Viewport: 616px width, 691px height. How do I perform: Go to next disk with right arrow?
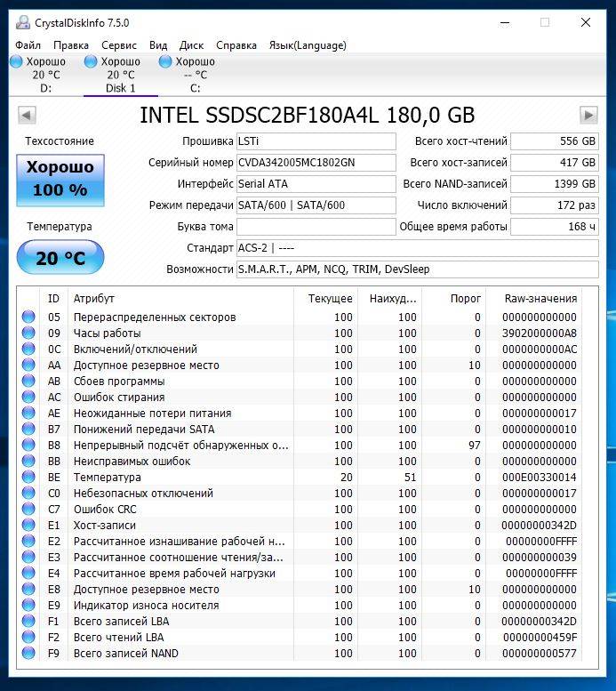pyautogui.click(x=588, y=116)
